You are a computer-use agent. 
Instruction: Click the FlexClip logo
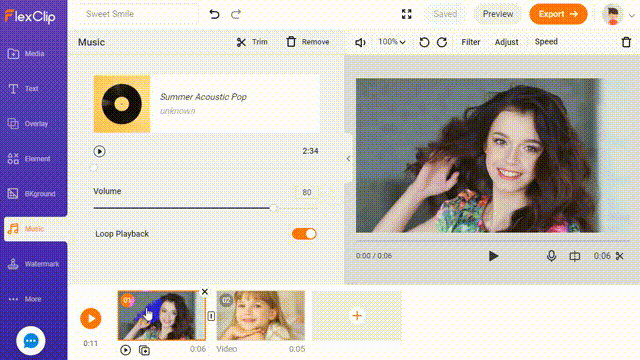point(30,16)
